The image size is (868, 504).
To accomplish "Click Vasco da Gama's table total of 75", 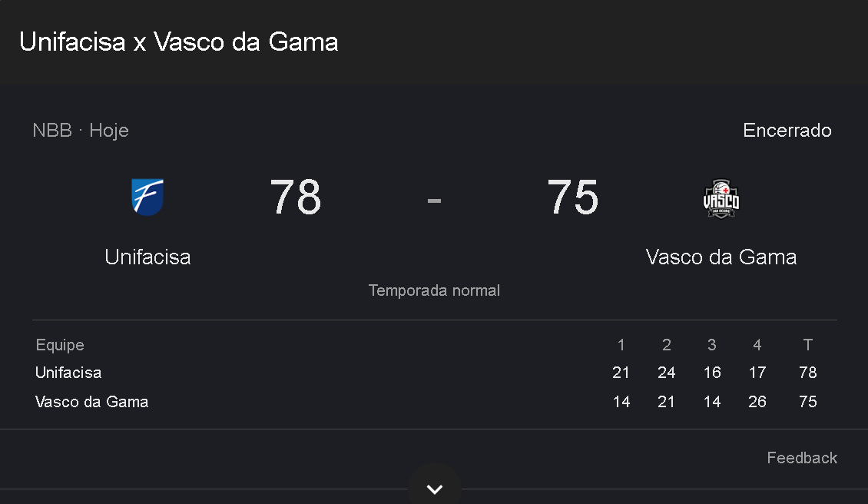I will tap(808, 402).
